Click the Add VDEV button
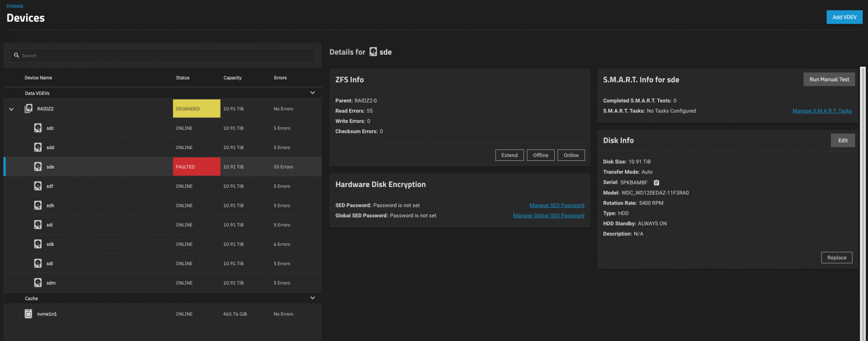This screenshot has width=868, height=341. point(844,17)
